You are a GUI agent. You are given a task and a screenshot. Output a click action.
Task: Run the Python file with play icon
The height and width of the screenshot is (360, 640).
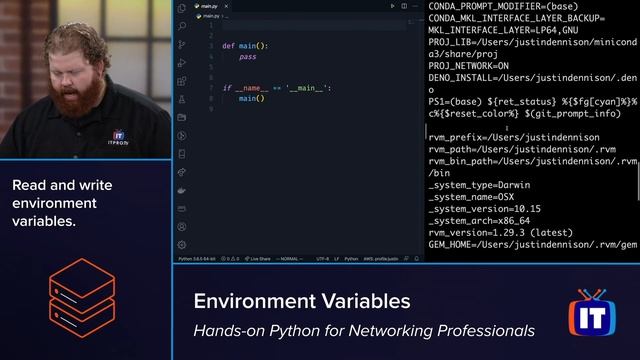[392, 6]
